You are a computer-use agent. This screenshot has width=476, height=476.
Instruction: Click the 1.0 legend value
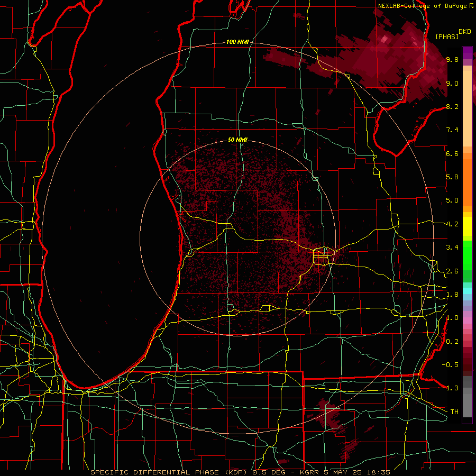pos(452,318)
